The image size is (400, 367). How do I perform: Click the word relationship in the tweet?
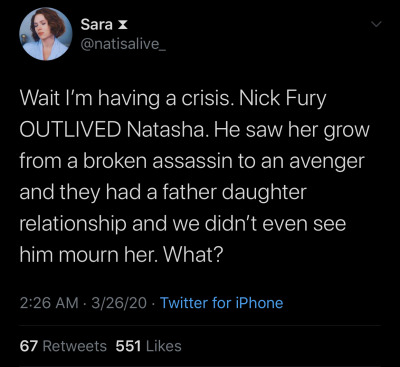(73, 224)
